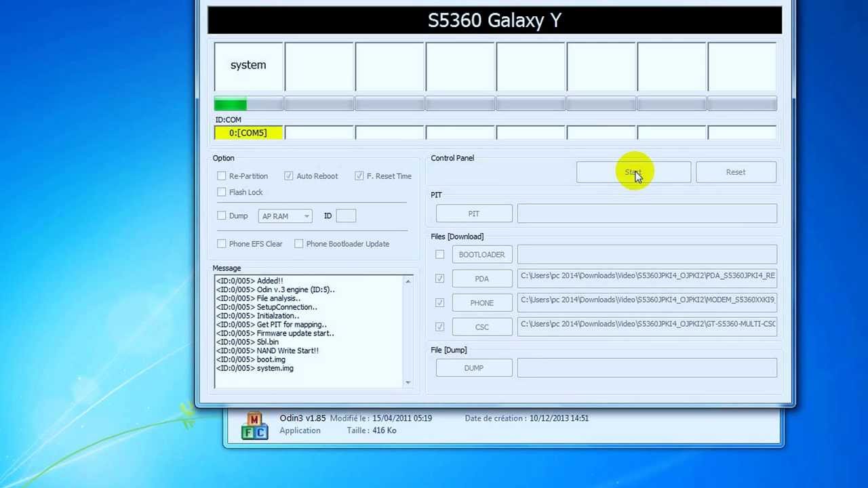868x488 pixels.
Task: Click the Odin3 application icon in Explorer details
Action: 254,426
